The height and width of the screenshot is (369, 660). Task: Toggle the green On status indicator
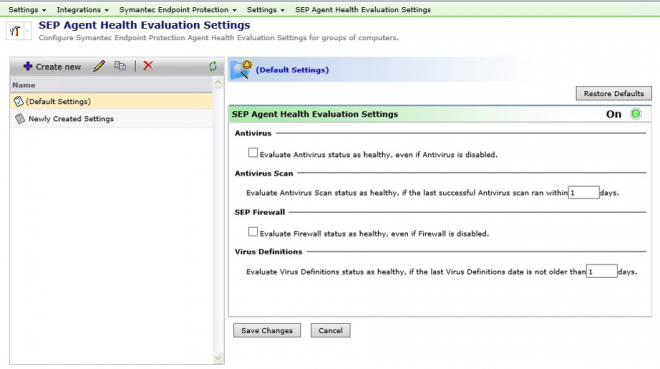tap(636, 114)
